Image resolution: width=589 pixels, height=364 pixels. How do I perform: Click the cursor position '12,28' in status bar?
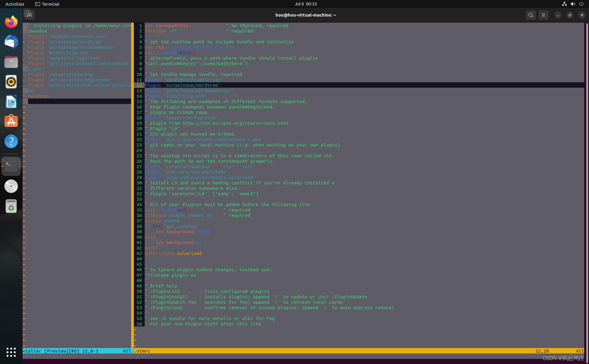click(x=542, y=351)
